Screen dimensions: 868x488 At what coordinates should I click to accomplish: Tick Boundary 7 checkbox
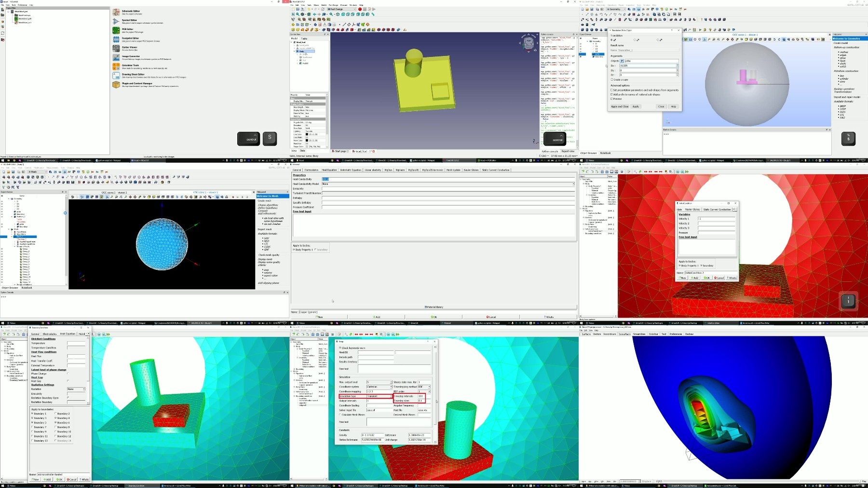pos(32,427)
